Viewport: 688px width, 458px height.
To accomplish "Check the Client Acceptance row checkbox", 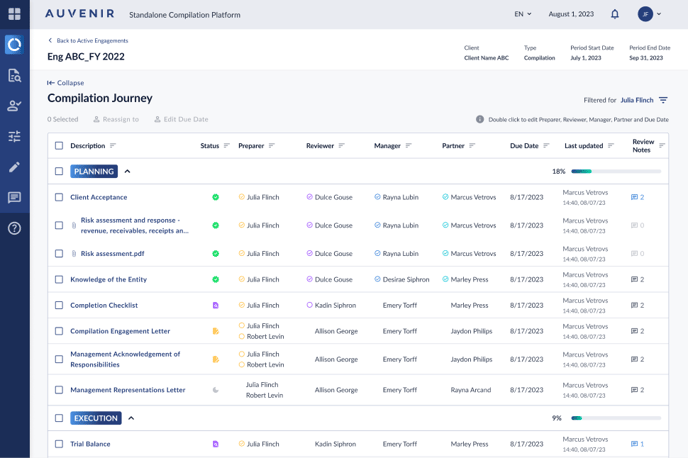I will (59, 198).
